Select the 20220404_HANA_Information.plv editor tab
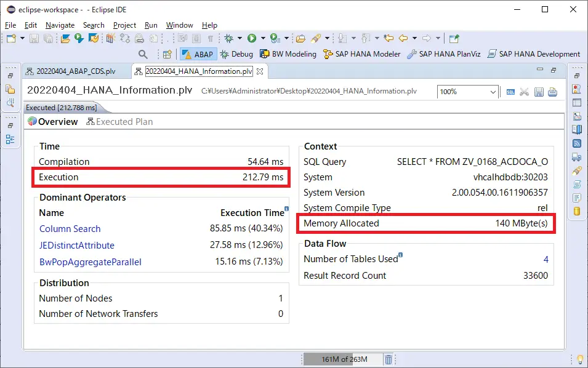Screen dimensions: 588x368 tap(199, 71)
